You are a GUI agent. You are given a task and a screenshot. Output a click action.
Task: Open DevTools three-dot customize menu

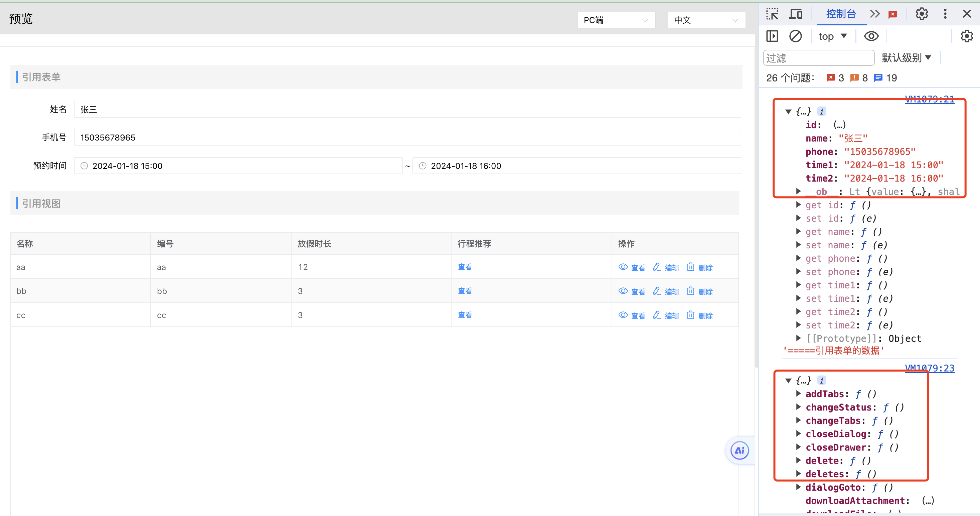click(945, 14)
